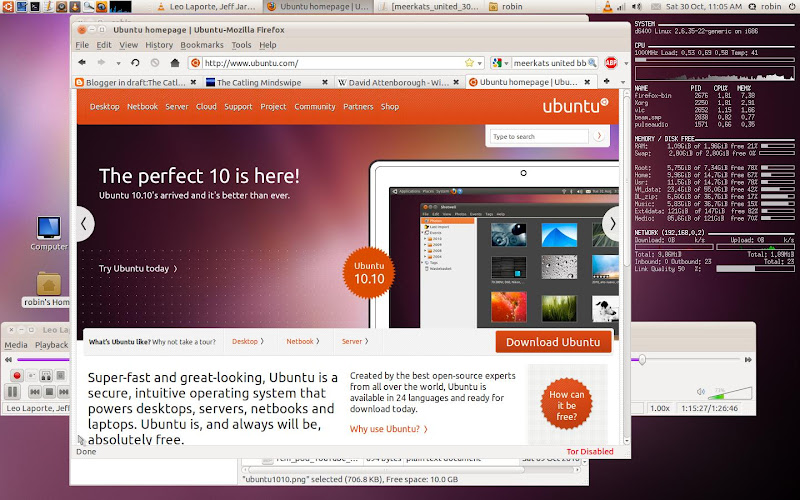800x500 pixels.
Task: Toggle the VLC A-B loop button
Action: pos(46,376)
